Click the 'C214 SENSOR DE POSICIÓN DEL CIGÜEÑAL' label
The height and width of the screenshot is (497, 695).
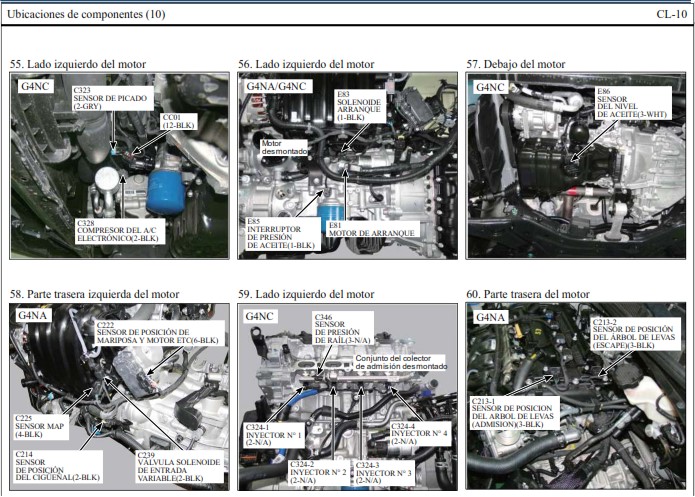[58, 466]
